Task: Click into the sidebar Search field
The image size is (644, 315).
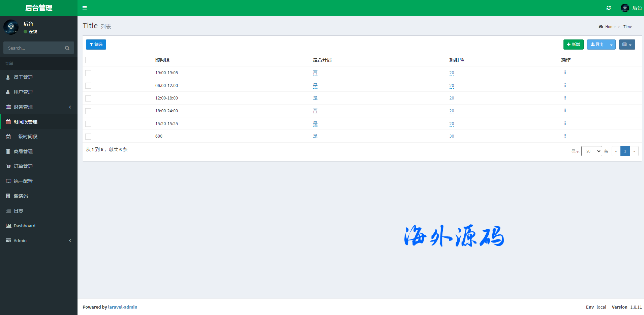Action: click(34, 48)
